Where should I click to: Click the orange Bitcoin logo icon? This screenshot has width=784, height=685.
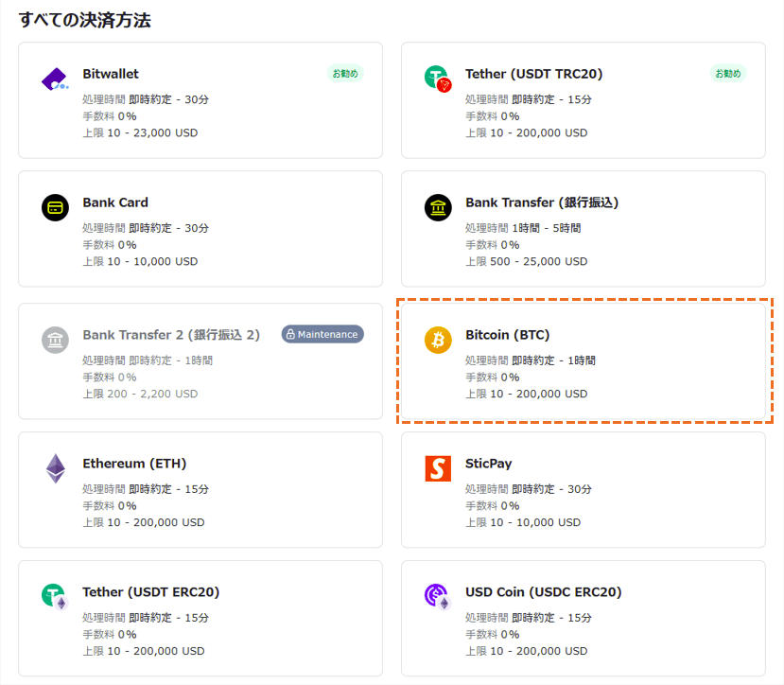(438, 340)
